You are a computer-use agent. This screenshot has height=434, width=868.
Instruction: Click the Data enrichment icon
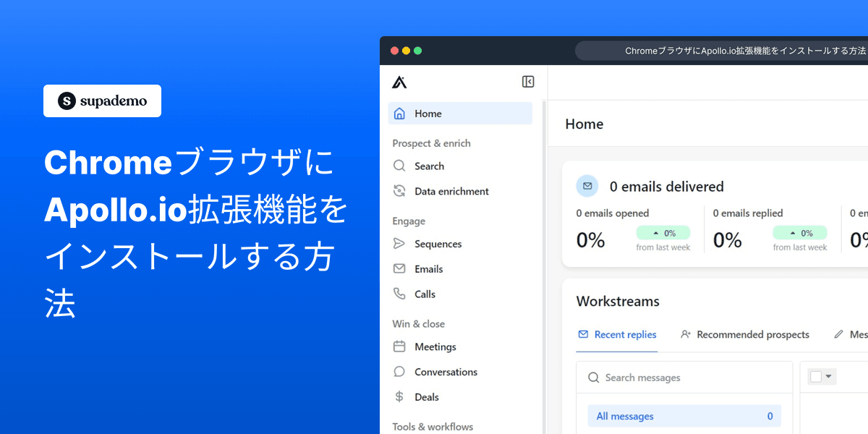[x=399, y=191]
